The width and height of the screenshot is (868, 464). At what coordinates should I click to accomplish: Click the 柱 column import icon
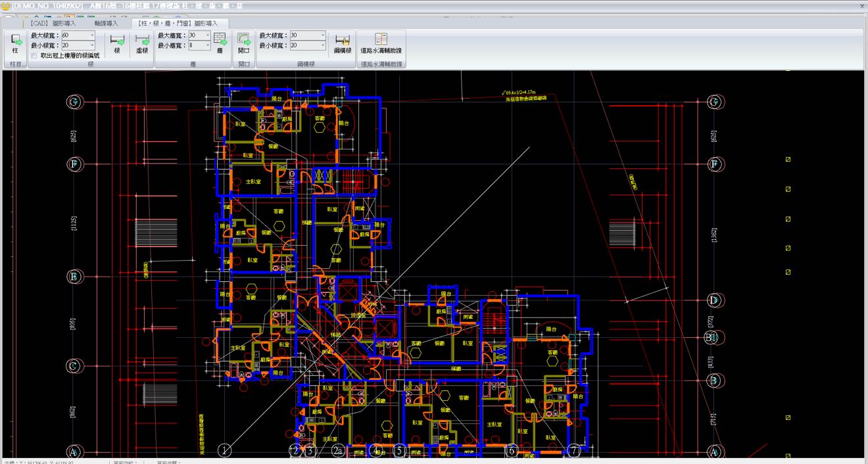[15, 42]
